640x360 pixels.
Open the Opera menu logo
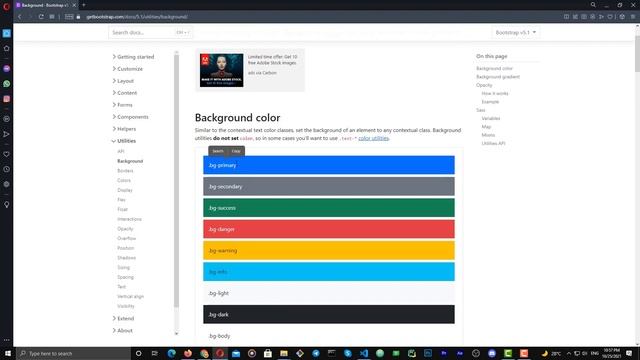coord(6,6)
